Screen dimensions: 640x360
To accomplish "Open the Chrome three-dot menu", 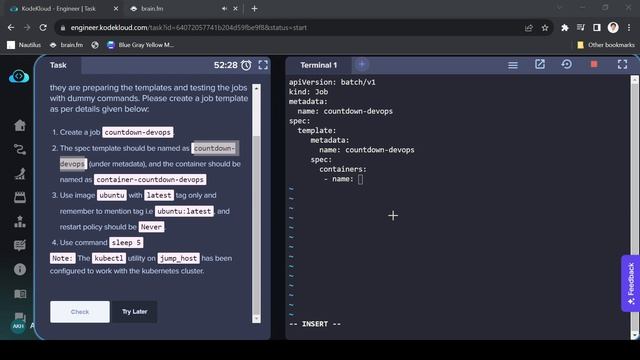I will tap(629, 27).
